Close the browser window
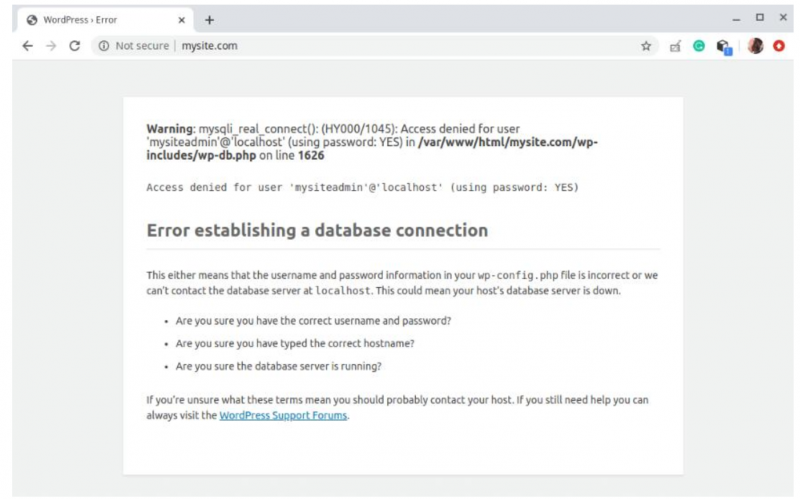This screenshot has height=499, width=800. (x=783, y=17)
